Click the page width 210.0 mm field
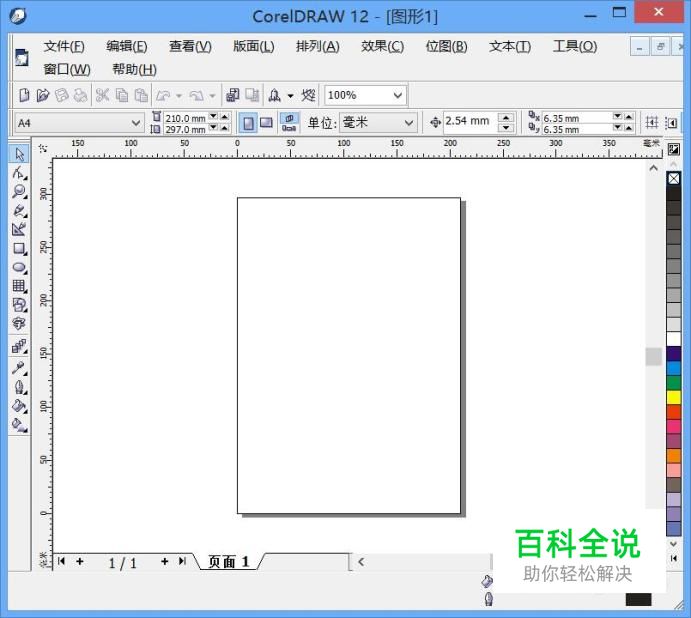The height and width of the screenshot is (618, 691). [x=186, y=118]
